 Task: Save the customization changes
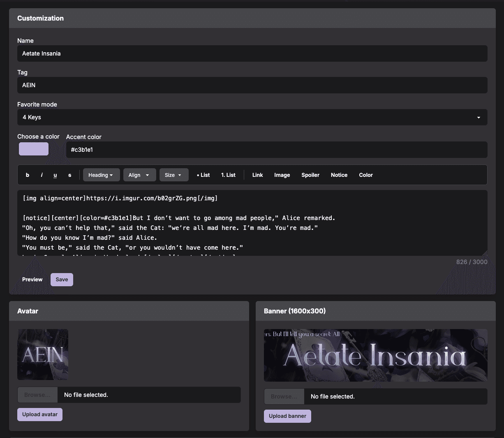tap(62, 279)
